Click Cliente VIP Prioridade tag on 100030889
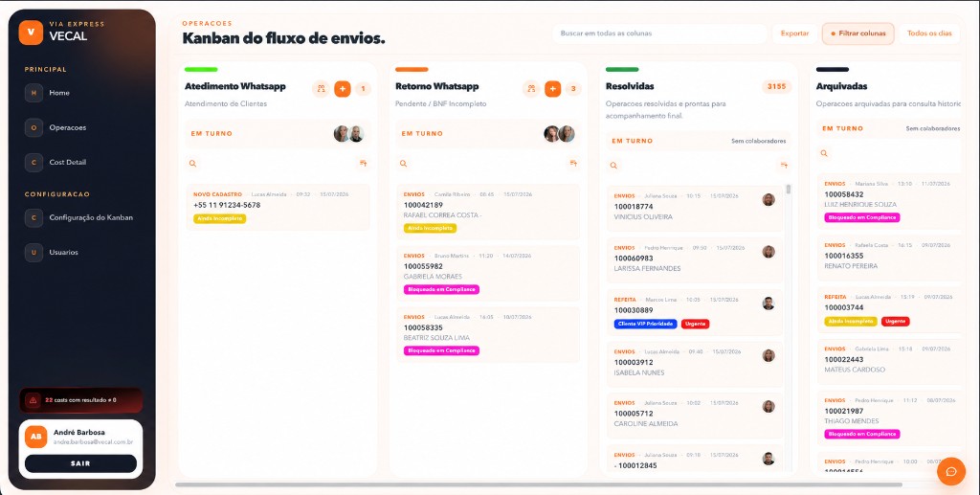The height and width of the screenshot is (495, 980). 645,324
